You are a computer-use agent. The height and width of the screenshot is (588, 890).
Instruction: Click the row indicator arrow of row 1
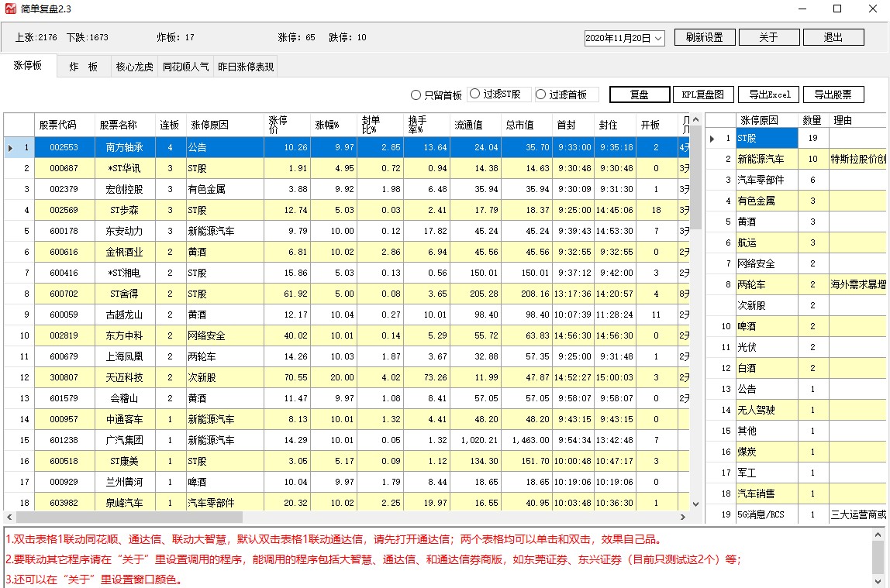[x=10, y=147]
